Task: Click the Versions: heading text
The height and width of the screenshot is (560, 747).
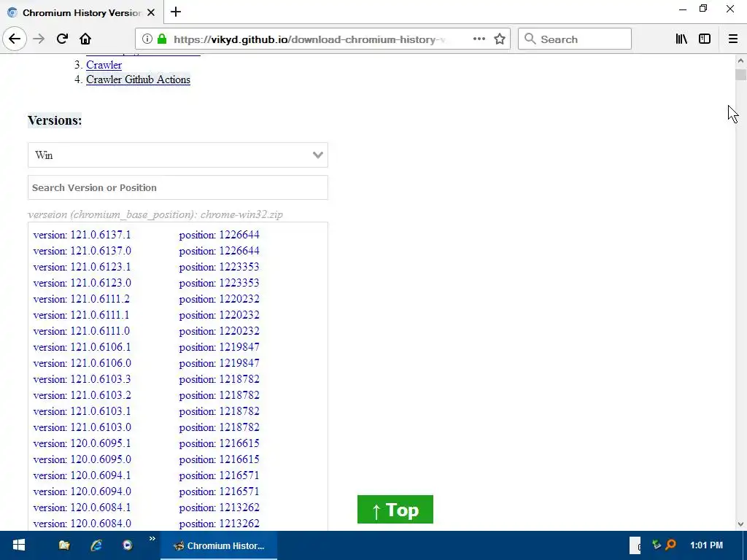Action: (55, 120)
